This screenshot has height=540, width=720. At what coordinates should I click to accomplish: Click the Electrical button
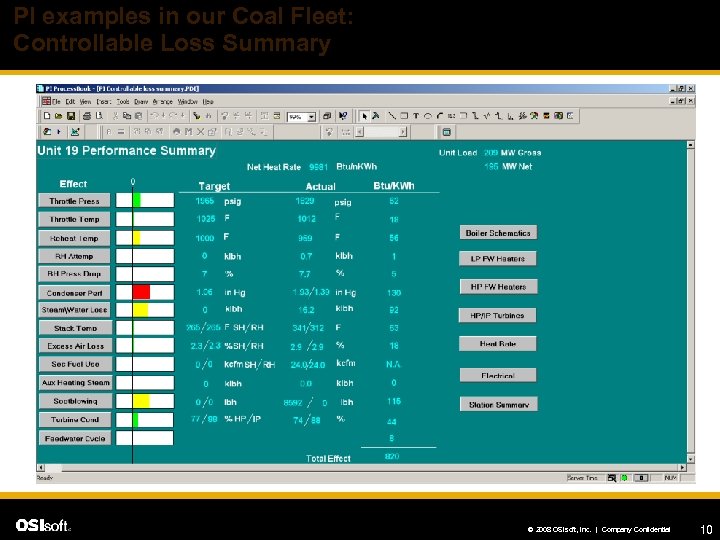coord(498,375)
